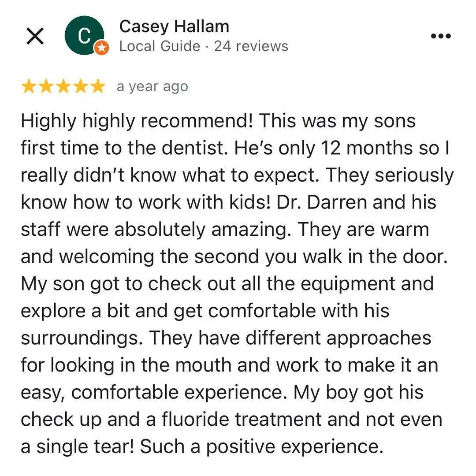Tap the "Highly highly recommend!" opening sentence
Viewport: 476px width, 476px height.
137,121
